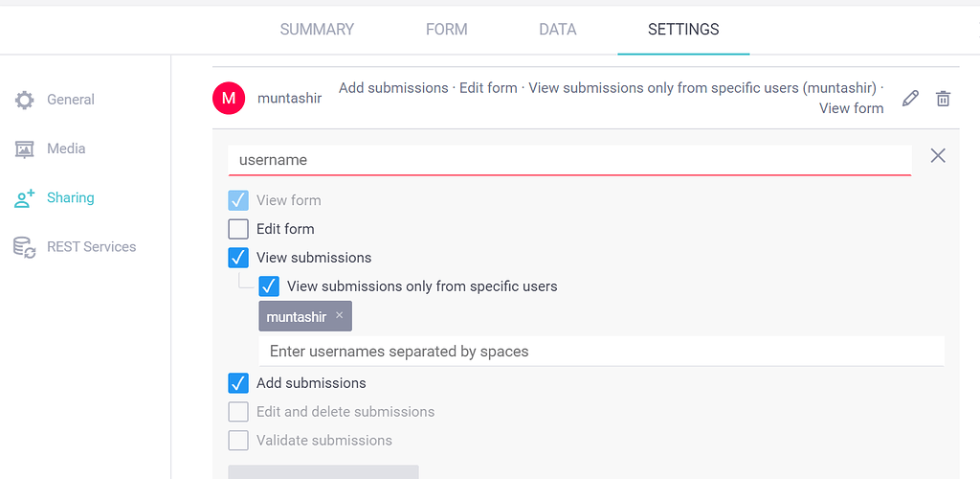
Task: Click the red M avatar for muntashir
Action: (229, 98)
